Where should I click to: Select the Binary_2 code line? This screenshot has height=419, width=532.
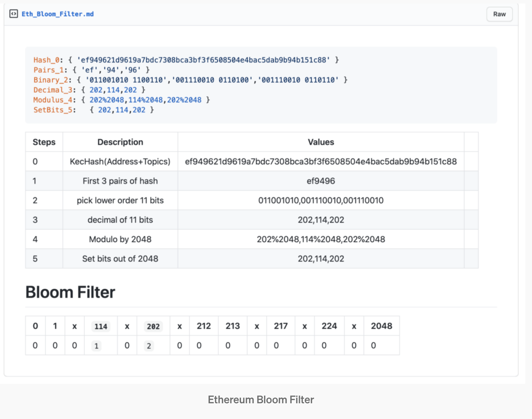click(191, 80)
